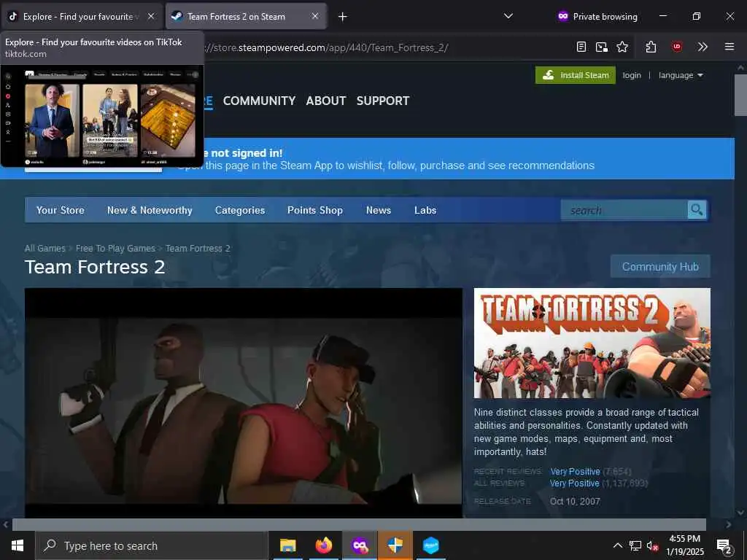Click the shield app icon in taskbar

(x=395, y=545)
